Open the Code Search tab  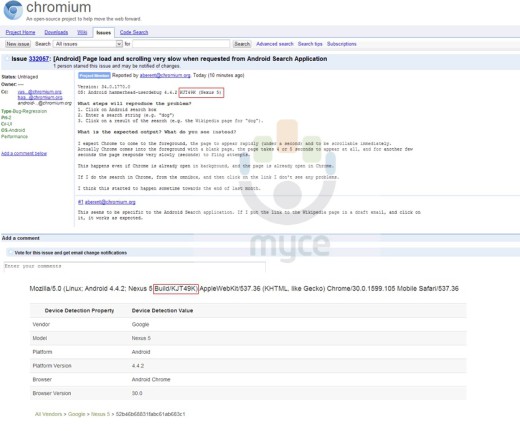click(134, 32)
